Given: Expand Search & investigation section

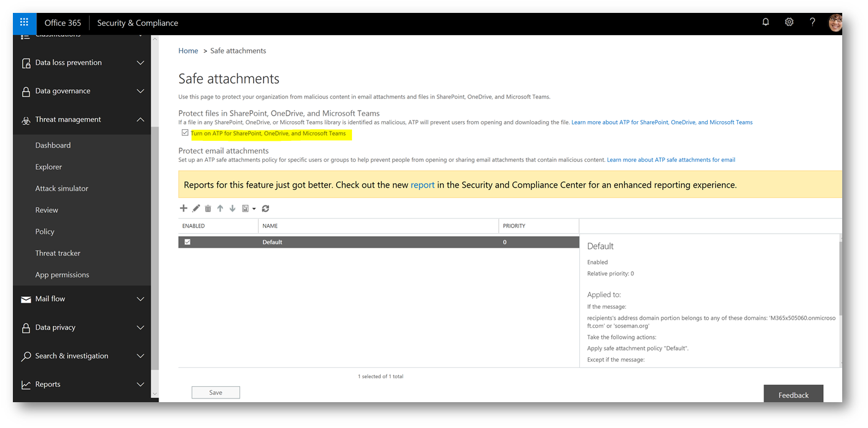Looking at the screenshot, I should pos(140,356).
